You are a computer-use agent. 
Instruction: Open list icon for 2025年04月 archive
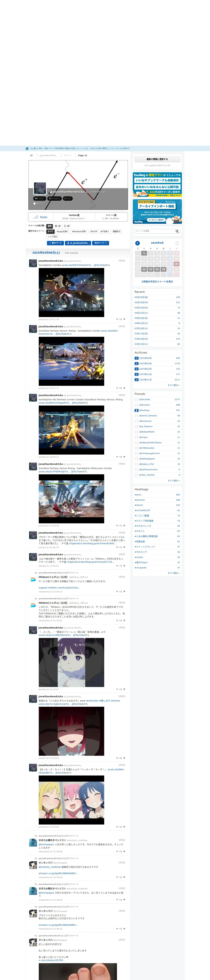pos(136,358)
